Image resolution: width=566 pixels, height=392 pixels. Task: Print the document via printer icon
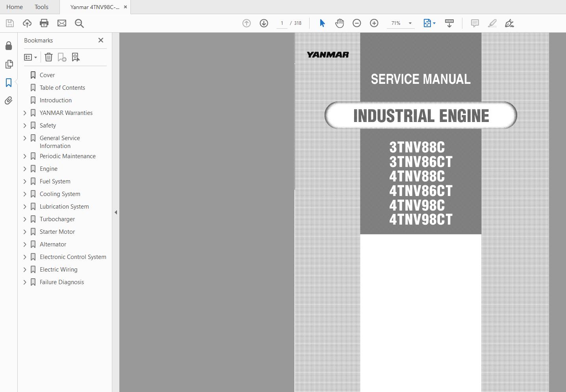point(44,23)
